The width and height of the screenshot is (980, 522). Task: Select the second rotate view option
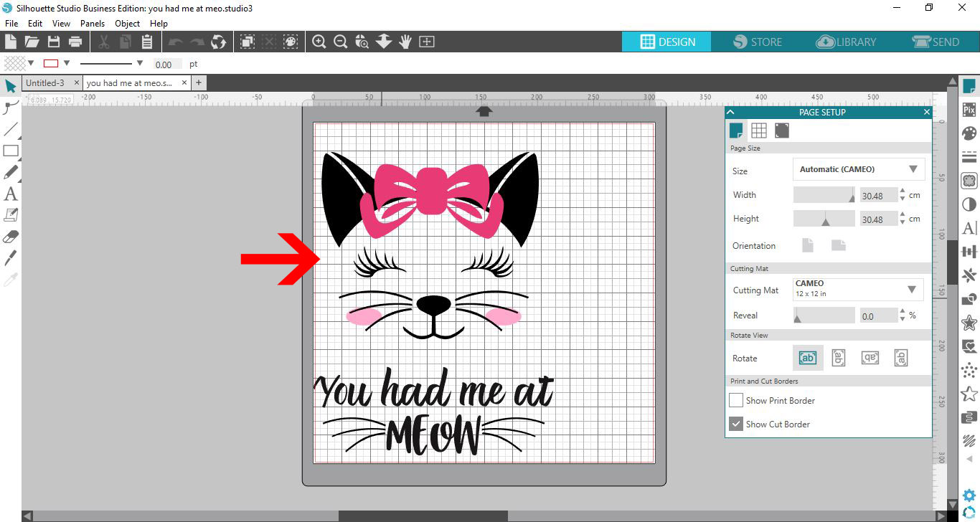[x=839, y=358]
